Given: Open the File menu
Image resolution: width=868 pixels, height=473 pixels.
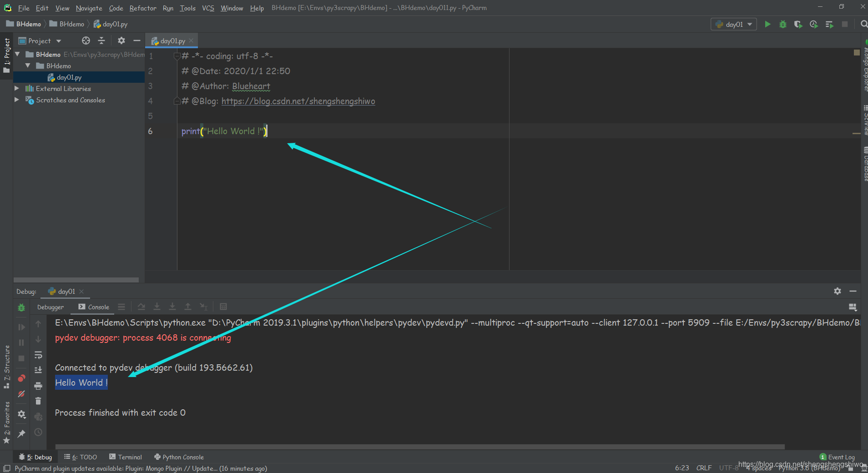Looking at the screenshot, I should click(x=24, y=8).
